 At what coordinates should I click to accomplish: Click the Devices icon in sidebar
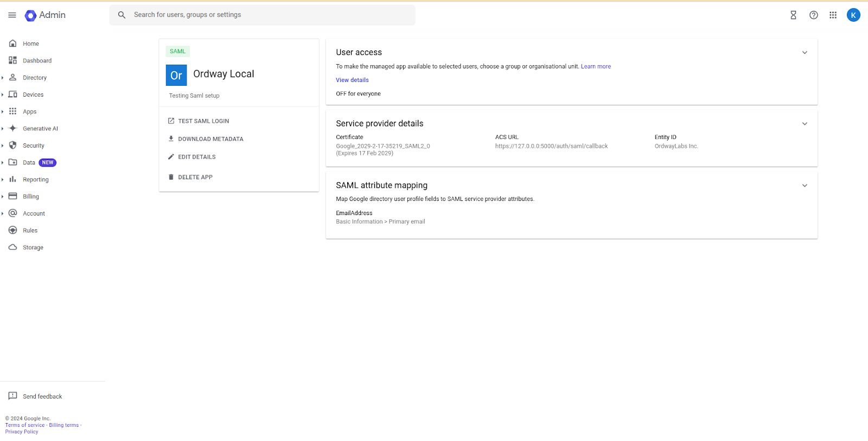(x=12, y=94)
